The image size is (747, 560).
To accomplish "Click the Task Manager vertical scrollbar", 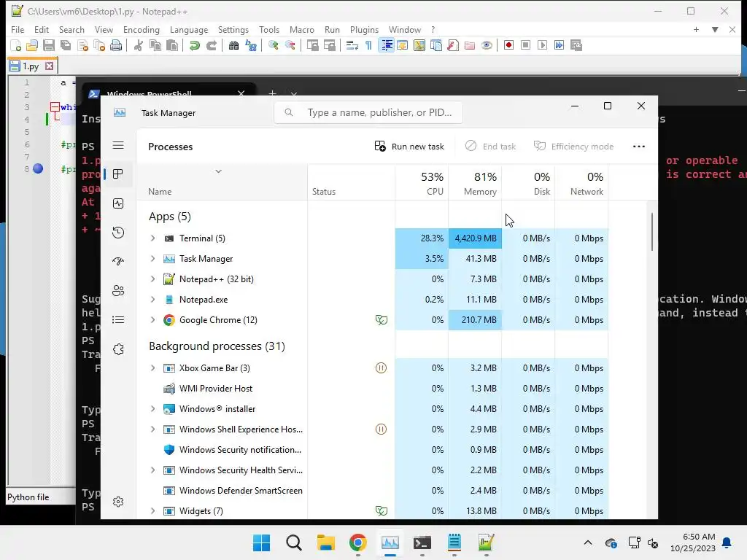I will pyautogui.click(x=651, y=232).
